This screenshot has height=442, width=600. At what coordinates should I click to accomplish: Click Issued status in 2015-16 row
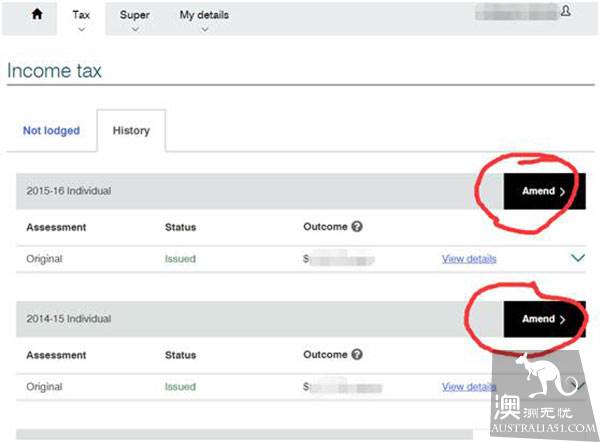click(x=180, y=259)
